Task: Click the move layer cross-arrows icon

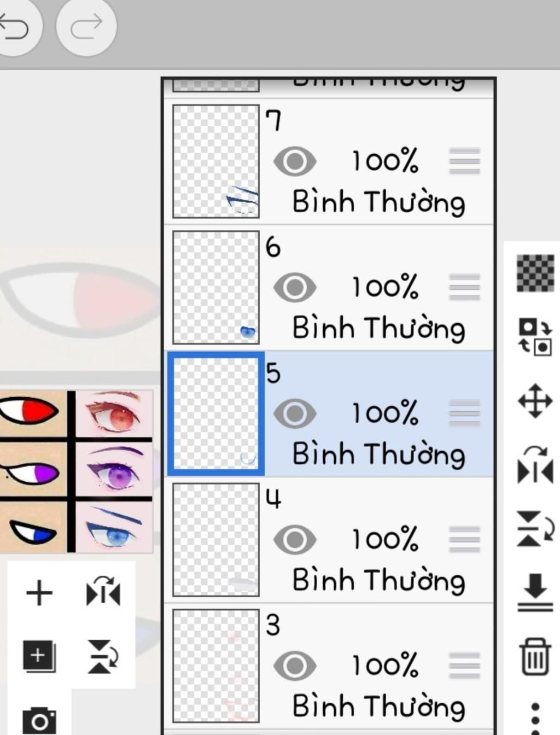Action: pos(535,401)
